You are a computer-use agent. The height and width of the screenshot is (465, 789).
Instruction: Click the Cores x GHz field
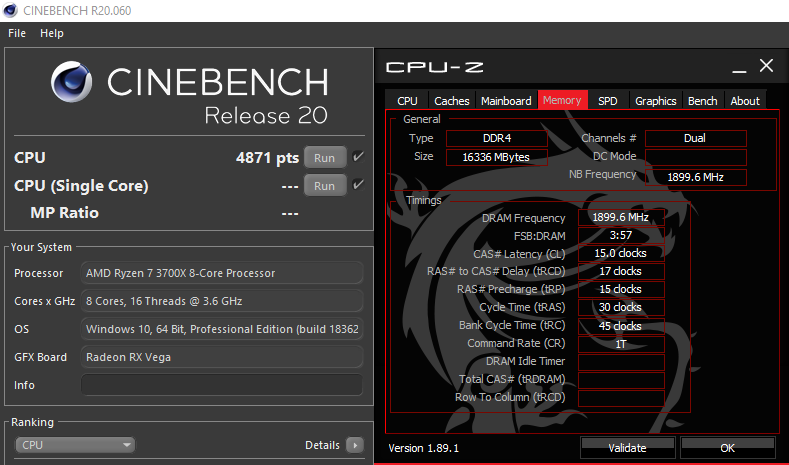[x=222, y=301]
